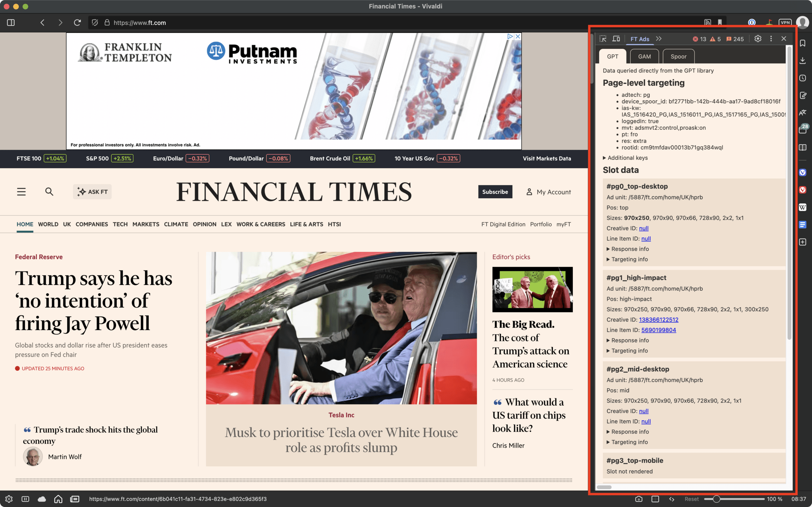The image size is (812, 507).
Task: Switch to the Spoor tab
Action: [678, 56]
